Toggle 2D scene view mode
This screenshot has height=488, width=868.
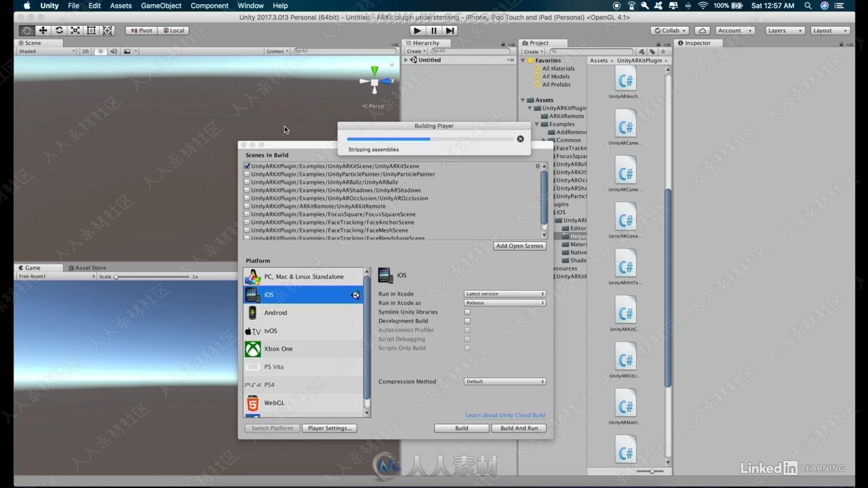(85, 51)
